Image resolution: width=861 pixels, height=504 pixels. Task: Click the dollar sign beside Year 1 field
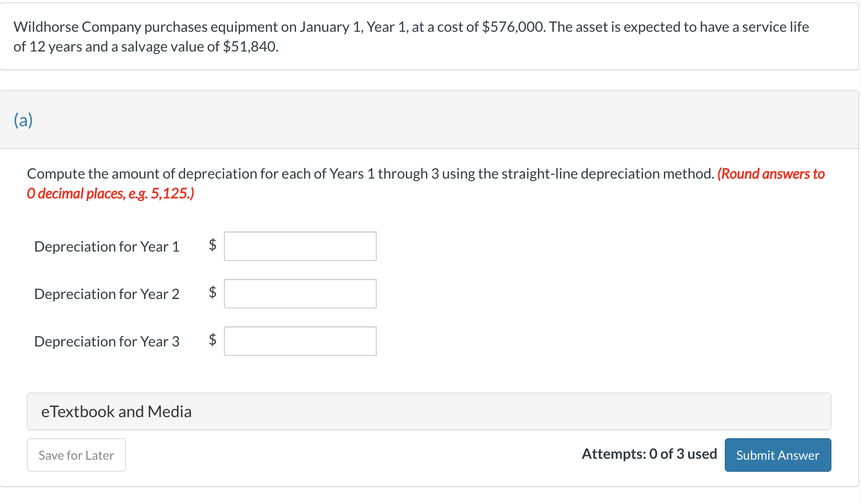[213, 245]
